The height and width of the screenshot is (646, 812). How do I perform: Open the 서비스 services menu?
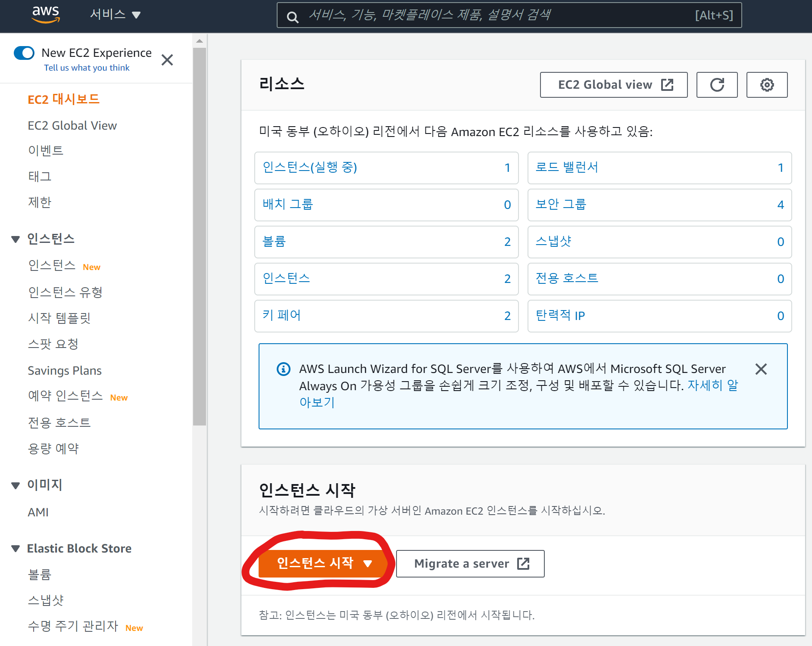pyautogui.click(x=115, y=15)
